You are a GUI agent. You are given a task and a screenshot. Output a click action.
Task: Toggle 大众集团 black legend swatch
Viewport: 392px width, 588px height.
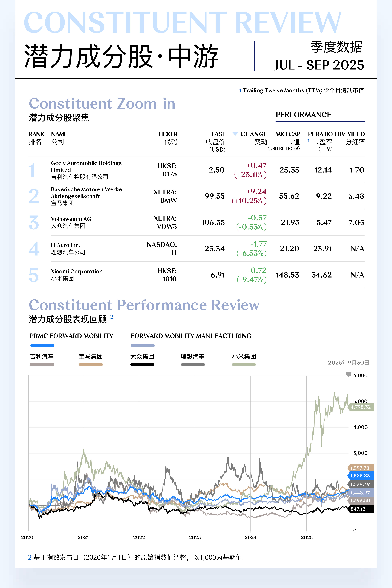pyautogui.click(x=142, y=365)
